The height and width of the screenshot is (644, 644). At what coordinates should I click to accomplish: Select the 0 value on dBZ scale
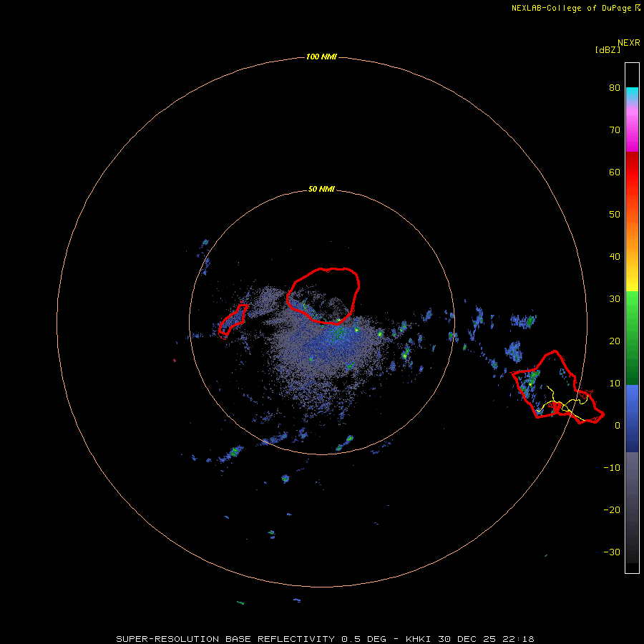click(x=618, y=426)
